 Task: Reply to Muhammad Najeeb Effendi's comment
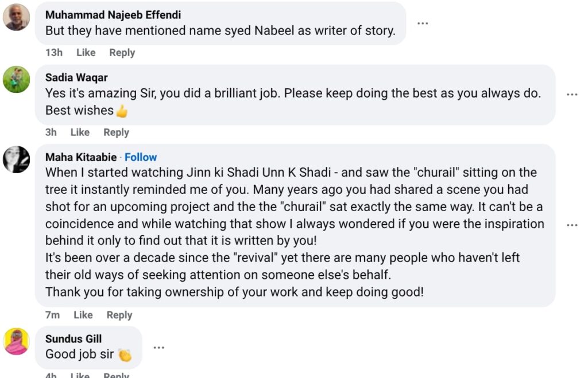click(x=122, y=53)
